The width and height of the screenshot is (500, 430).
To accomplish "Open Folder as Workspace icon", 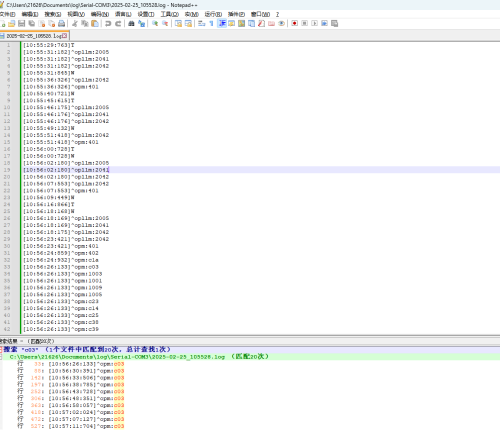I will coord(271,23).
